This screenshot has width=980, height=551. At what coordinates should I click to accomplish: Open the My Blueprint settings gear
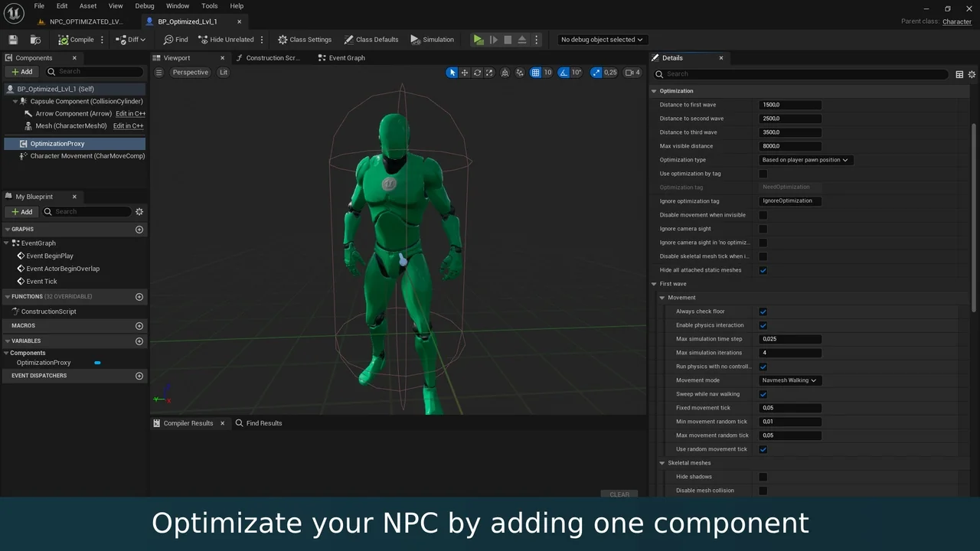click(139, 212)
